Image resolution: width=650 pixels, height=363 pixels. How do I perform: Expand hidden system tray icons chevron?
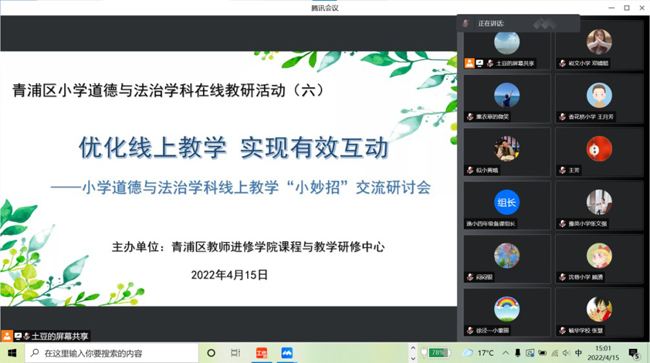[x=506, y=353]
